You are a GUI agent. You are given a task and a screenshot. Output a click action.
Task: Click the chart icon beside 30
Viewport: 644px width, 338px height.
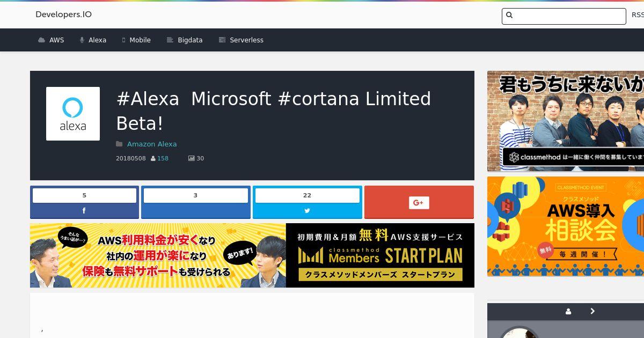pos(191,158)
